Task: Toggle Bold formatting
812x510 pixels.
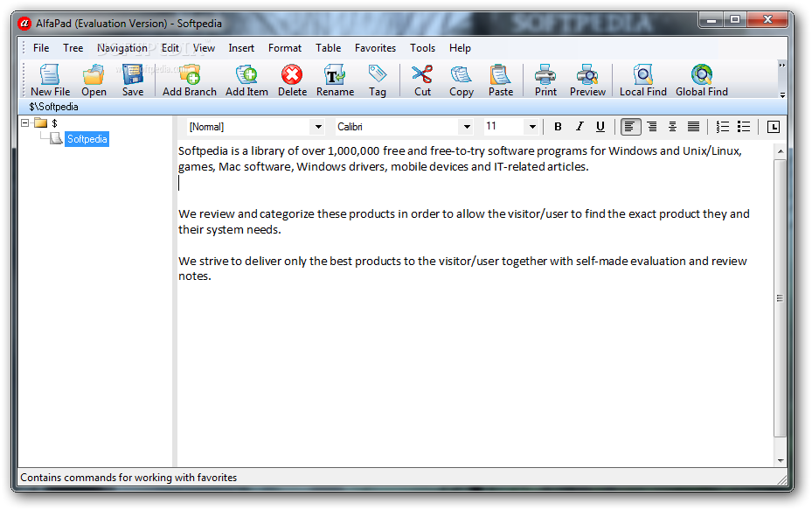Action: point(558,127)
